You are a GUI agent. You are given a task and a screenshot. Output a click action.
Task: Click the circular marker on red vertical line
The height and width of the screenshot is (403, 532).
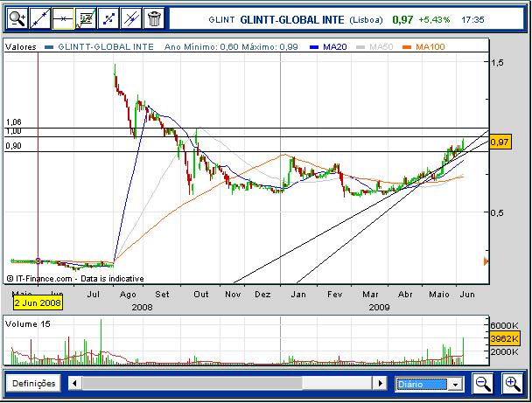coord(38,261)
